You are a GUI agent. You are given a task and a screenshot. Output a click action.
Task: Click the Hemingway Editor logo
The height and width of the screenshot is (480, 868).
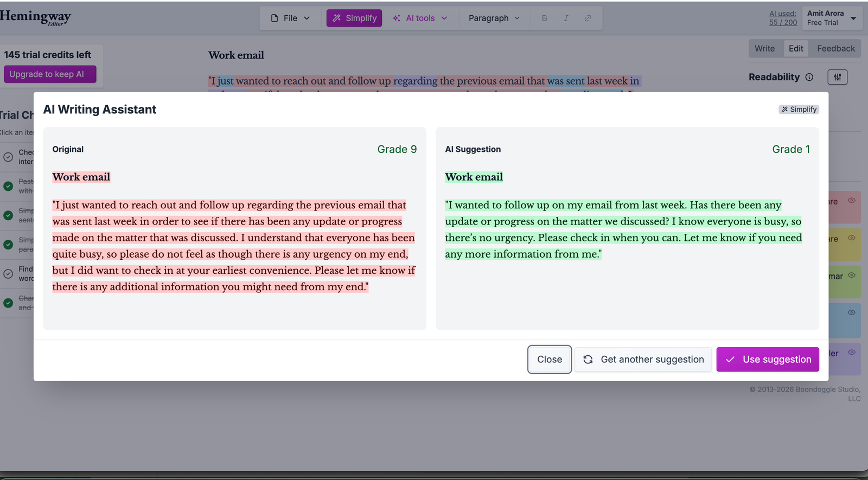pos(35,17)
